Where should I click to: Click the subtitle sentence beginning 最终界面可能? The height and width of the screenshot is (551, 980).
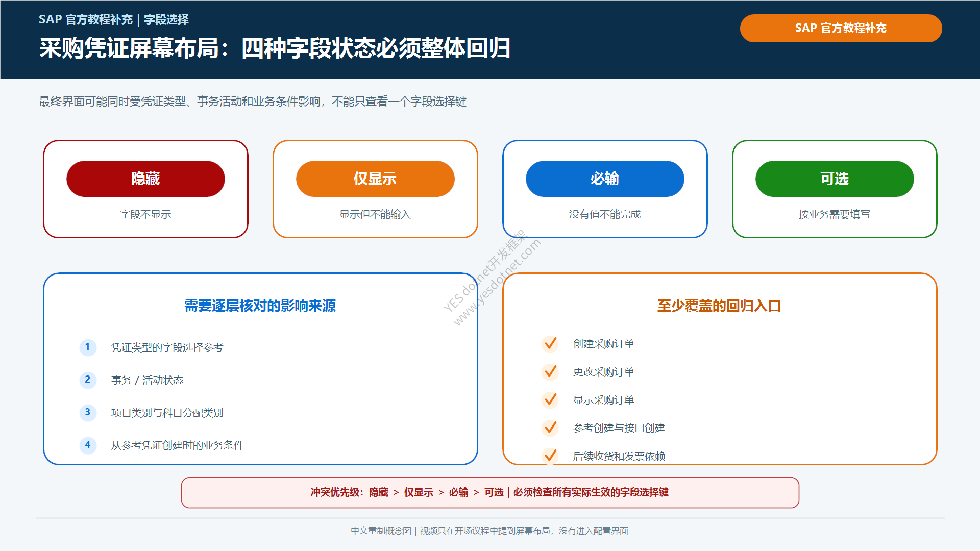pos(253,102)
